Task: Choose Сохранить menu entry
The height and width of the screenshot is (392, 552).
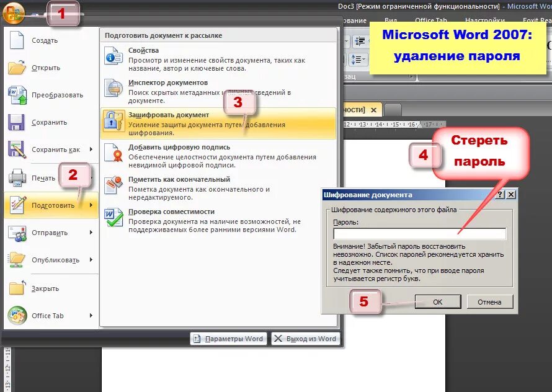Action: (x=51, y=122)
